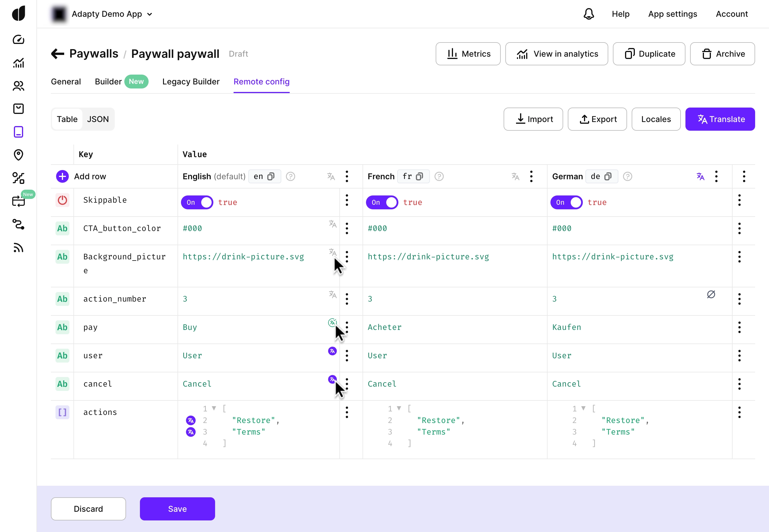Image resolution: width=769 pixels, height=532 pixels.
Task: Click the purple plus Add row icon
Action: coord(62,176)
